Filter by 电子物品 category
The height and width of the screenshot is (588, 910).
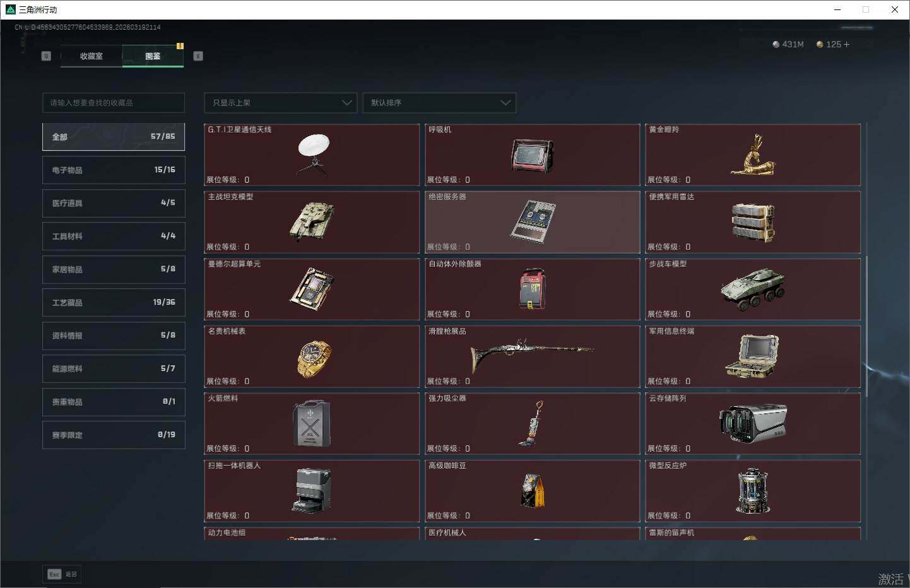tap(114, 170)
